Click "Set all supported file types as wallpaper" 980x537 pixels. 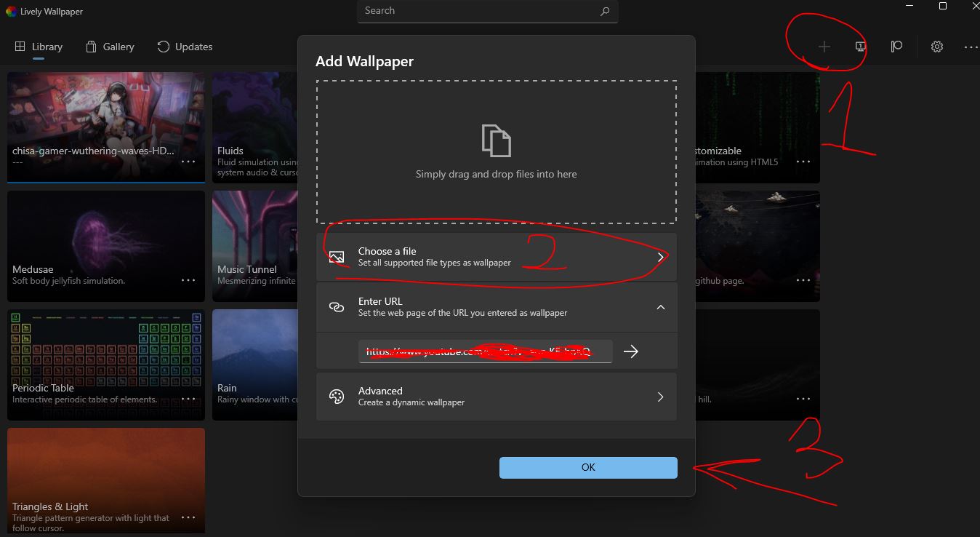point(434,263)
